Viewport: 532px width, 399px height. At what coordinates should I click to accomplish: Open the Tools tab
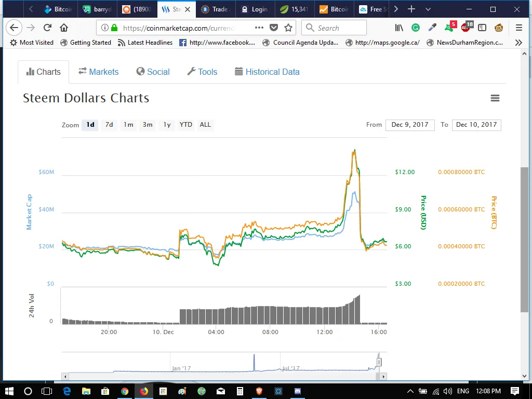pyautogui.click(x=202, y=72)
